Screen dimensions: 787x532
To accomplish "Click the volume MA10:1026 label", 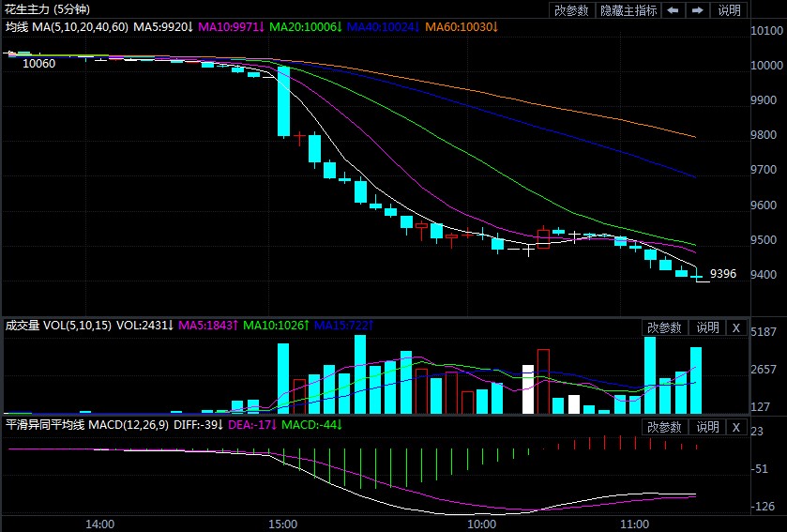I will [x=277, y=326].
